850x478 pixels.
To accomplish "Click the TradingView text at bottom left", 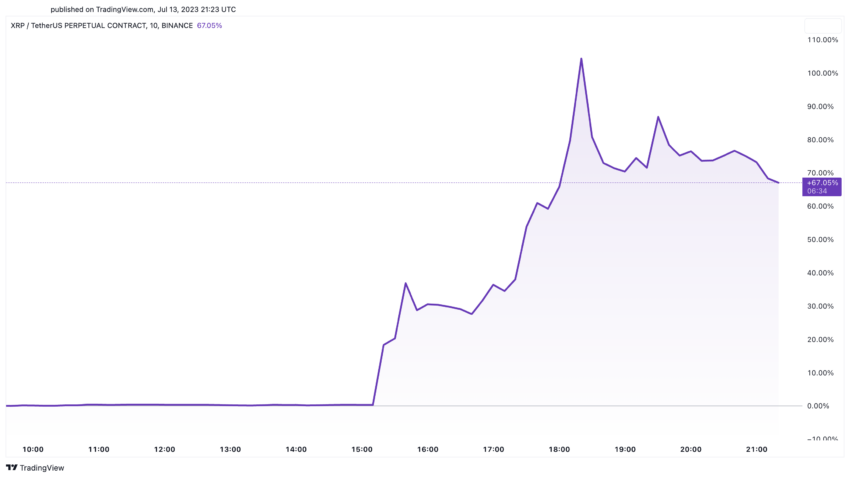I will tap(42, 468).
